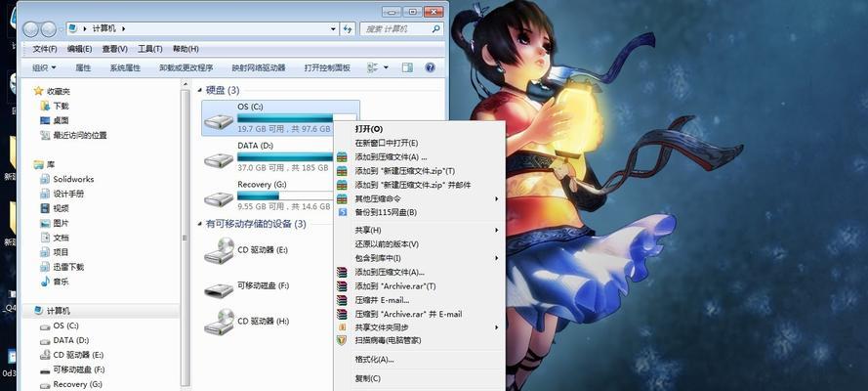Click the Forward navigation arrow button
The height and width of the screenshot is (391, 868).
(48, 28)
